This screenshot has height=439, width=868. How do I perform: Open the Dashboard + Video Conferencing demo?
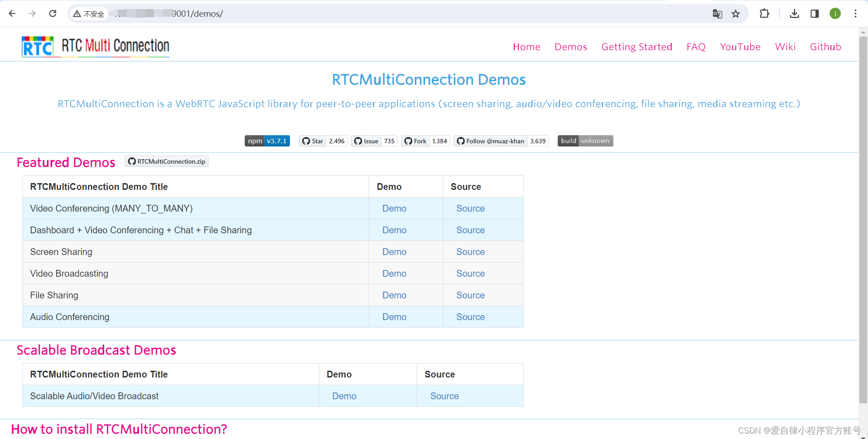(x=394, y=230)
